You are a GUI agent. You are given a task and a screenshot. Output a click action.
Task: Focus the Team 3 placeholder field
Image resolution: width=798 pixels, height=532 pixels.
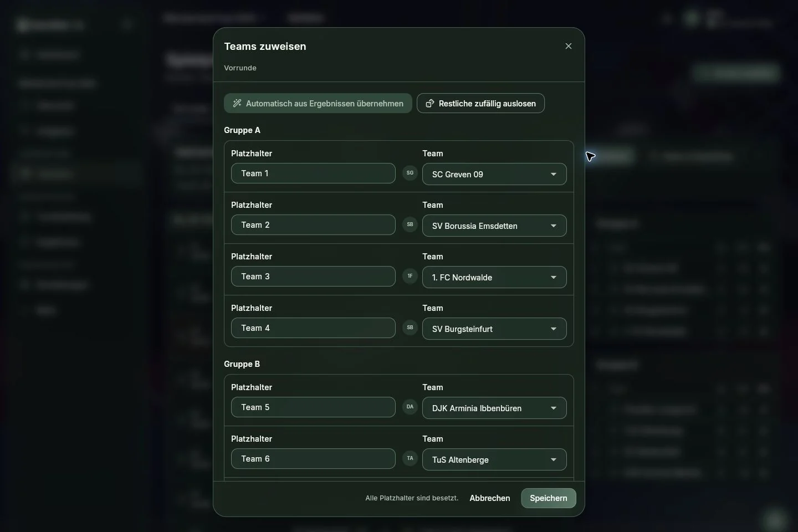tap(313, 277)
